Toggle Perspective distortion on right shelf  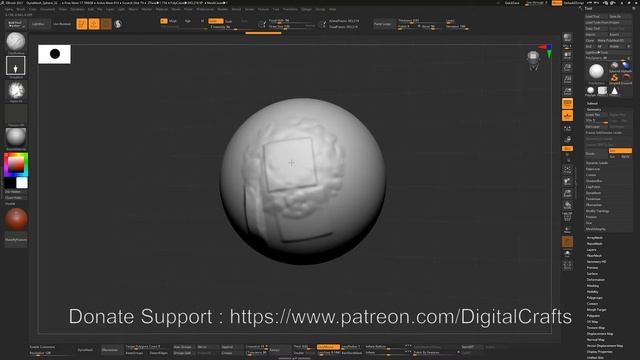(x=567, y=103)
